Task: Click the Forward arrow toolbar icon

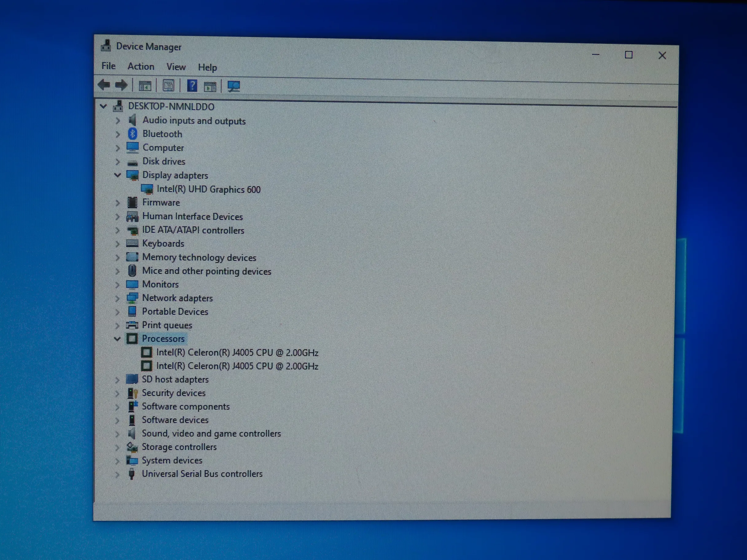Action: point(121,85)
